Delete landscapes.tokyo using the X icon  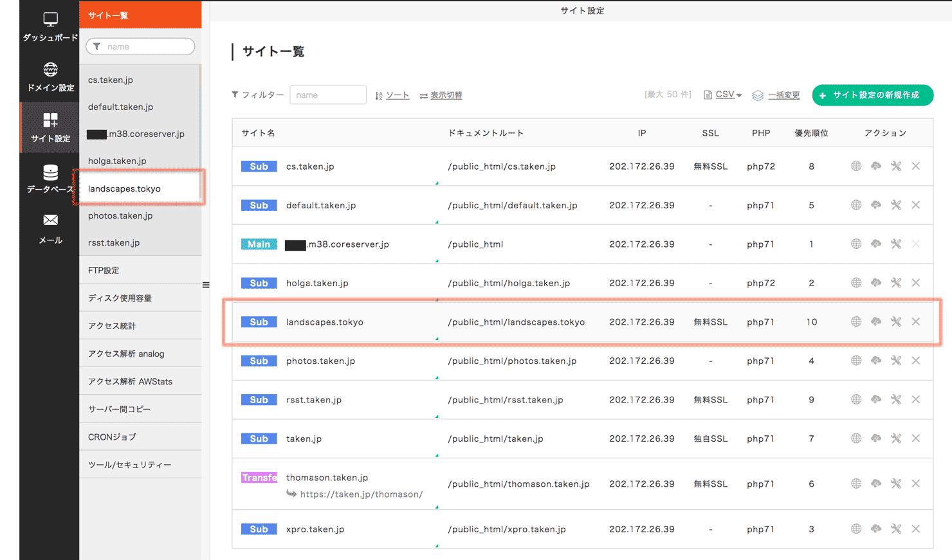[916, 321]
